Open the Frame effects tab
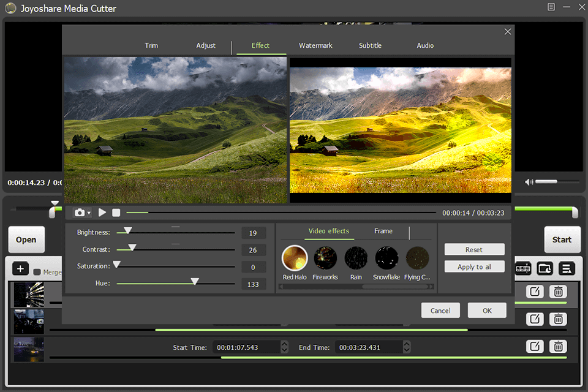588x392 pixels. pyautogui.click(x=383, y=231)
